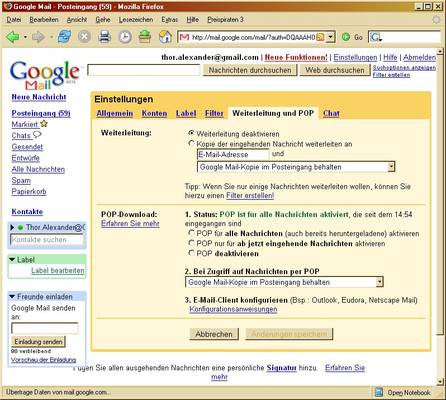Select the POP deaktivieren radio button

[x=191, y=253]
